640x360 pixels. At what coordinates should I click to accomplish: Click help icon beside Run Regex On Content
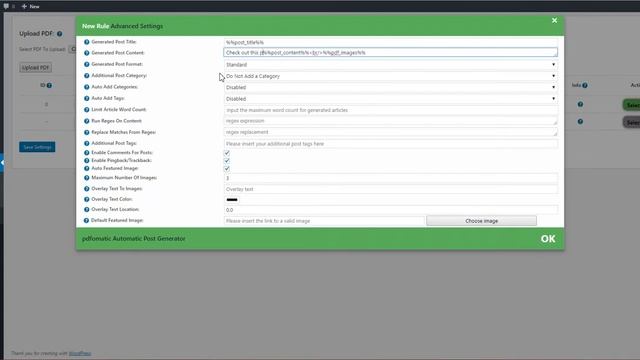pyautogui.click(x=87, y=121)
